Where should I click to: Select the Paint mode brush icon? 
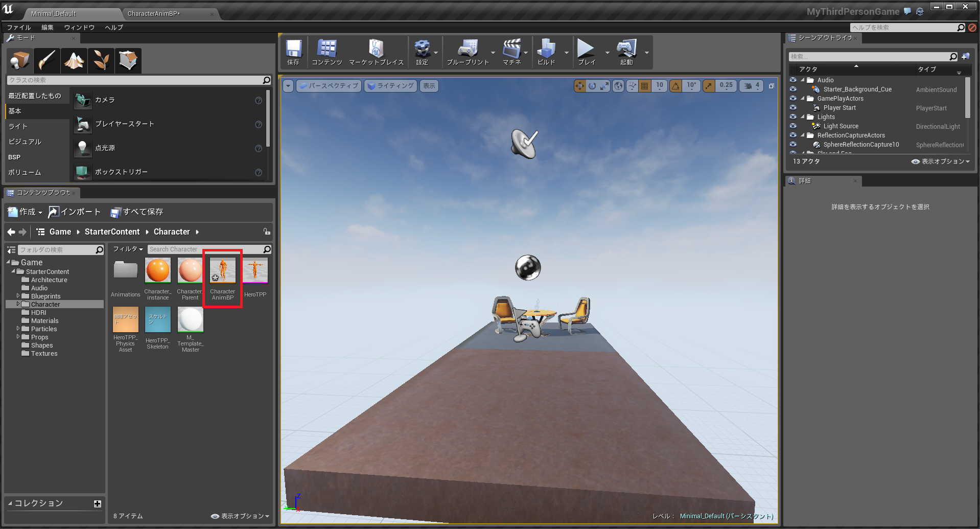tap(47, 60)
